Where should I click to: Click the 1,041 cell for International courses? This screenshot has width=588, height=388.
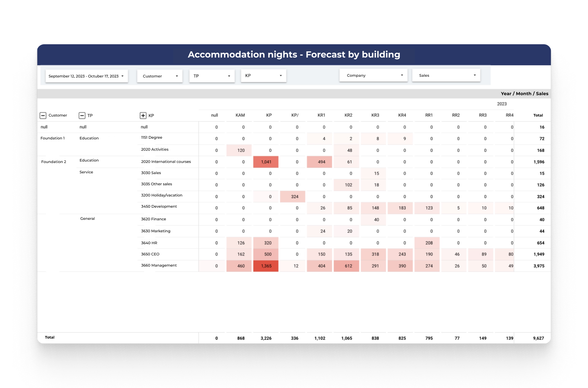point(266,162)
